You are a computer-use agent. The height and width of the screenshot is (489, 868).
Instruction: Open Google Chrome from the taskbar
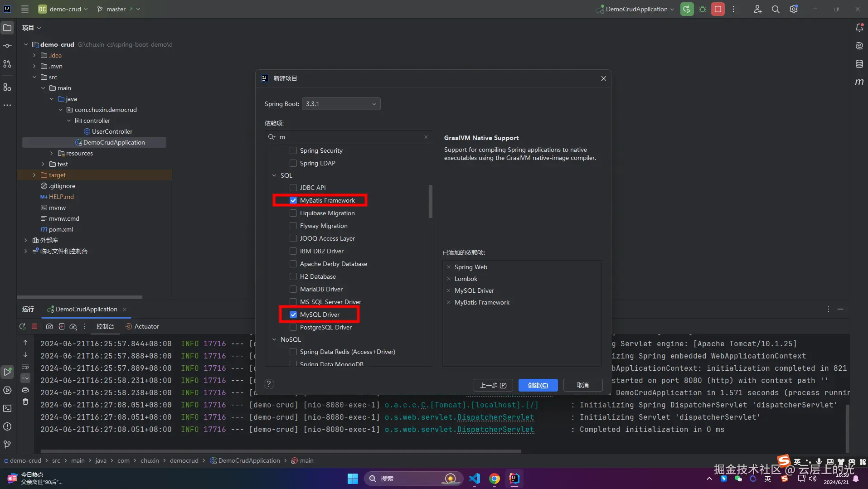click(x=495, y=479)
